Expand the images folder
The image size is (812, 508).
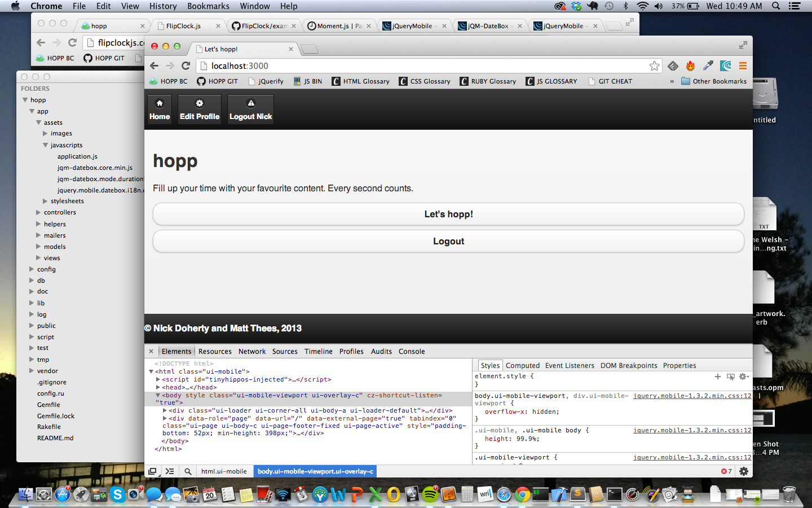pyautogui.click(x=45, y=134)
